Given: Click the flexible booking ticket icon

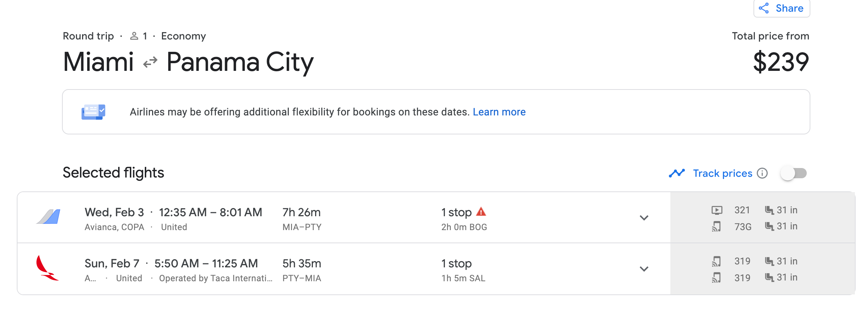Looking at the screenshot, I should (93, 112).
